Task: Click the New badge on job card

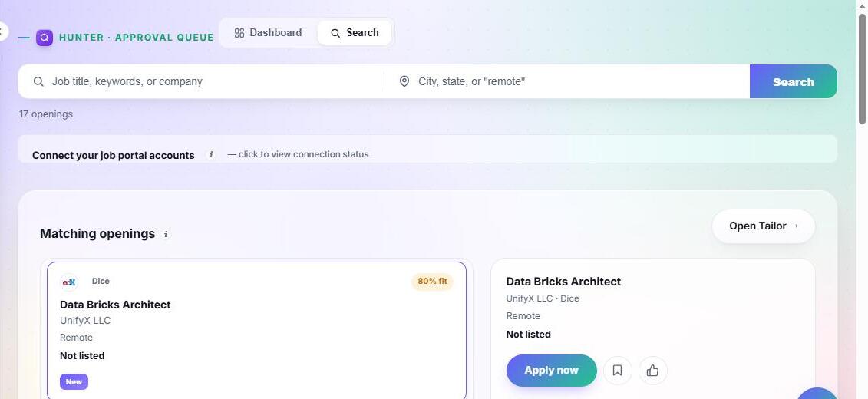Action: (x=74, y=382)
